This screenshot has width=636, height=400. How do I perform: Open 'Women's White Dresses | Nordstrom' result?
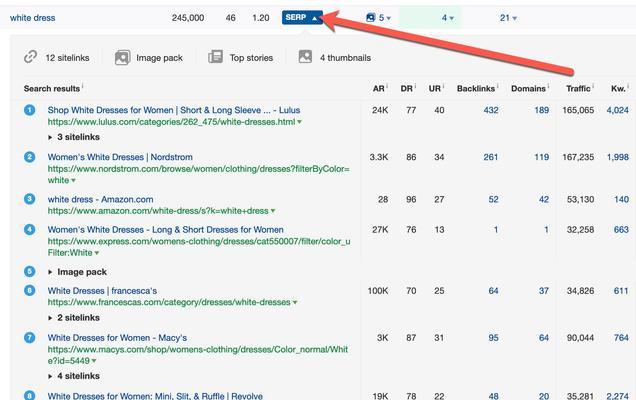pos(120,157)
